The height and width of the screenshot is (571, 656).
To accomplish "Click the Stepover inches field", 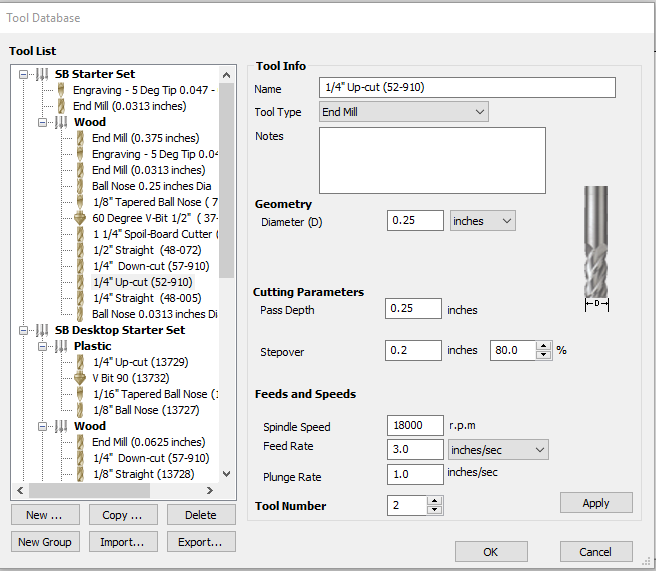I will (x=413, y=350).
